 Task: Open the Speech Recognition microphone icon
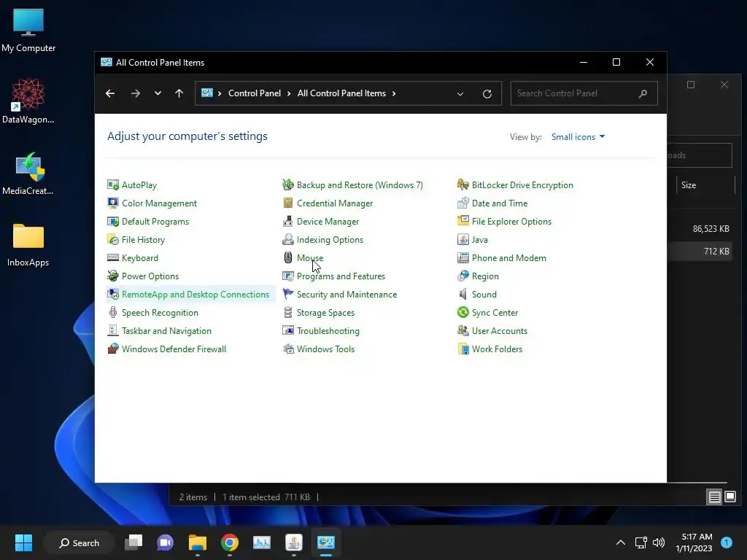(113, 312)
